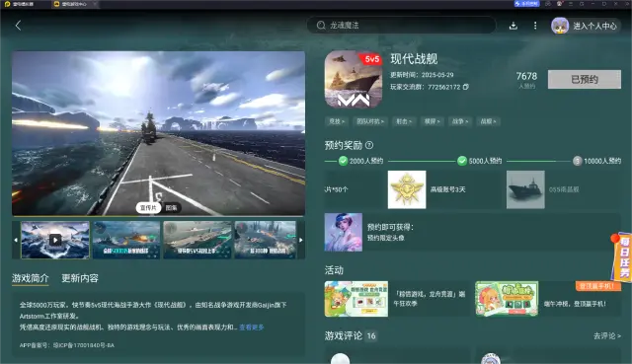Open the 横屏 tag

pyautogui.click(x=432, y=121)
